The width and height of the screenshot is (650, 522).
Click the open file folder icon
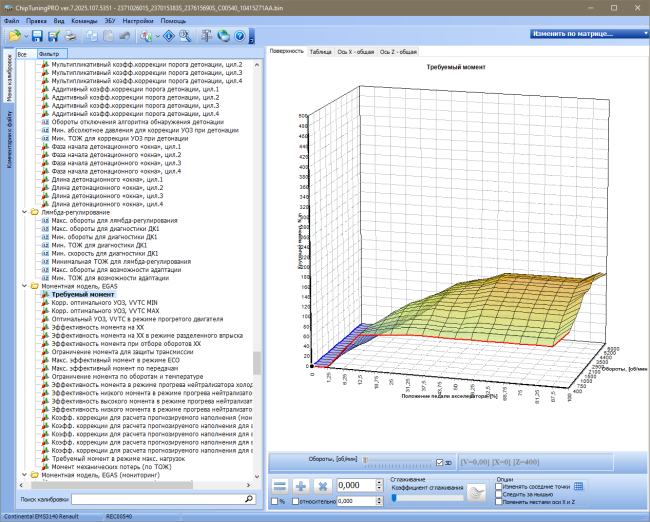[15, 36]
